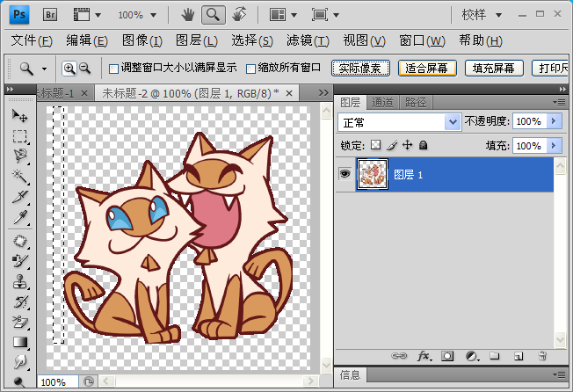The width and height of the screenshot is (573, 392).
Task: Click the Zoom Out magnifier option
Action: [x=85, y=69]
